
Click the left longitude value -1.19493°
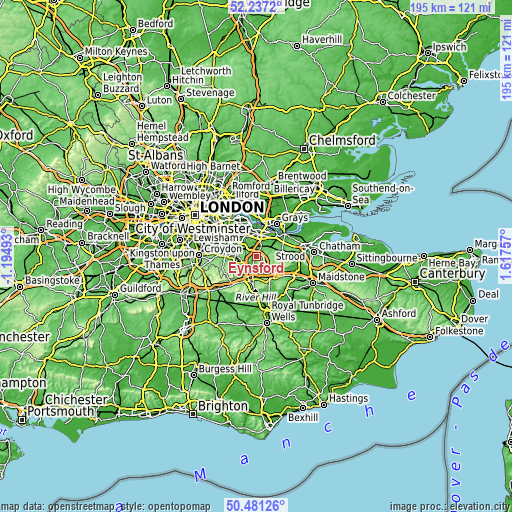click(7, 256)
